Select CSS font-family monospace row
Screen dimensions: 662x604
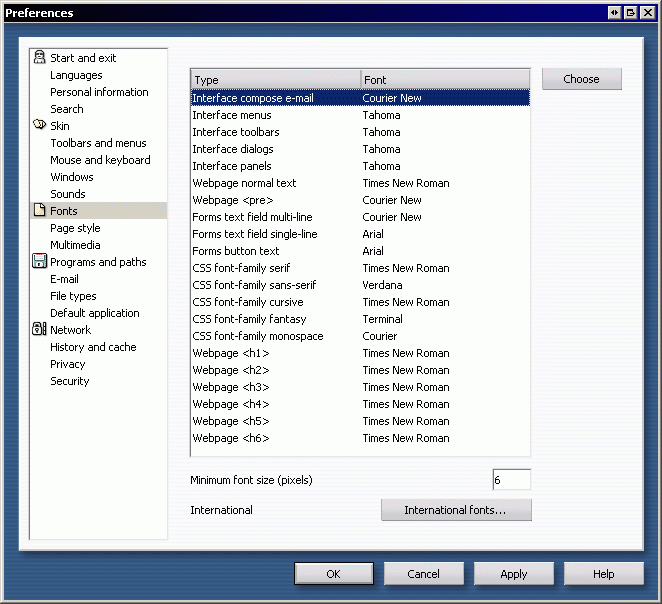(x=258, y=336)
